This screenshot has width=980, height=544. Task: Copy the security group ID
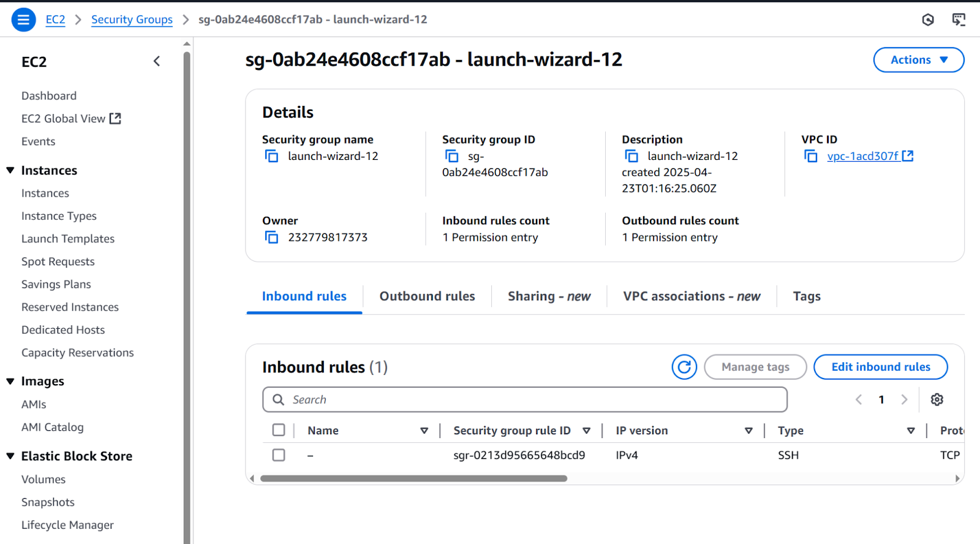451,156
